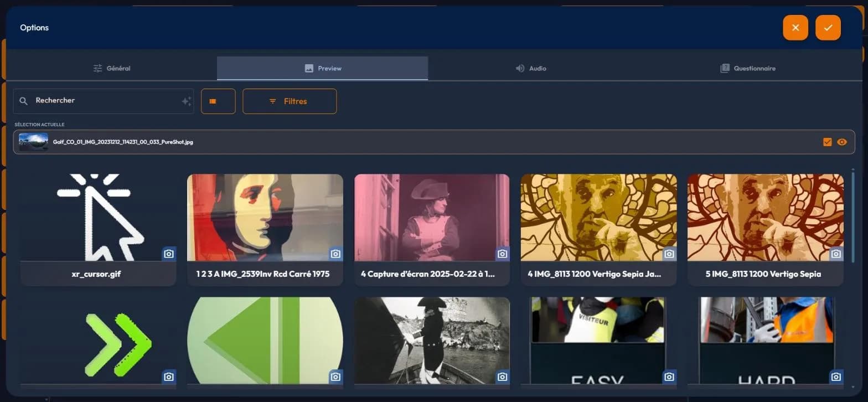Image resolution: width=868 pixels, height=402 pixels.
Task: Click camera icon on 4 Capture d'écran card
Action: (x=502, y=254)
